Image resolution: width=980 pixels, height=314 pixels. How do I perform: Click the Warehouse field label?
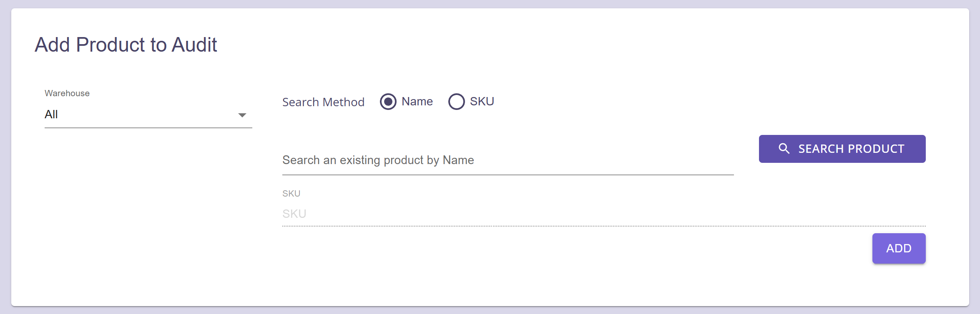(x=67, y=93)
